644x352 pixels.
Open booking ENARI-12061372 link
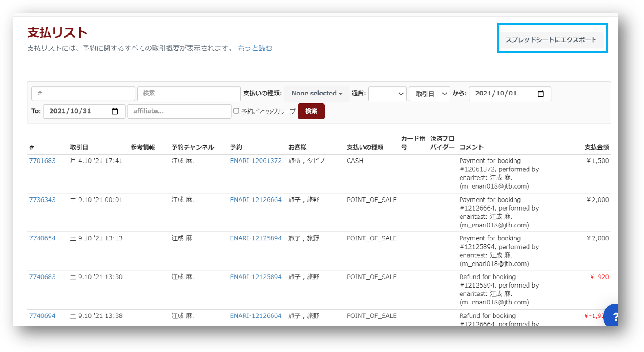[x=255, y=161]
